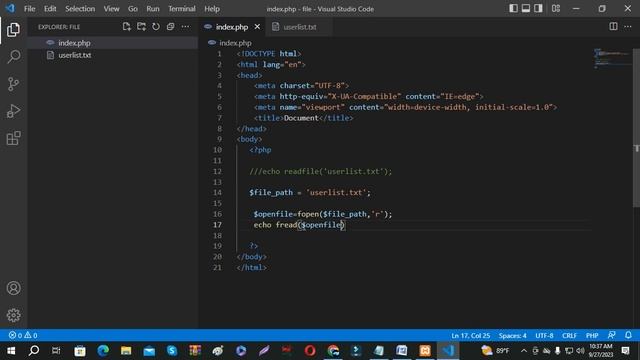Image resolution: width=640 pixels, height=360 pixels.
Task: Open the Manage gear icon
Action: tap(13, 315)
